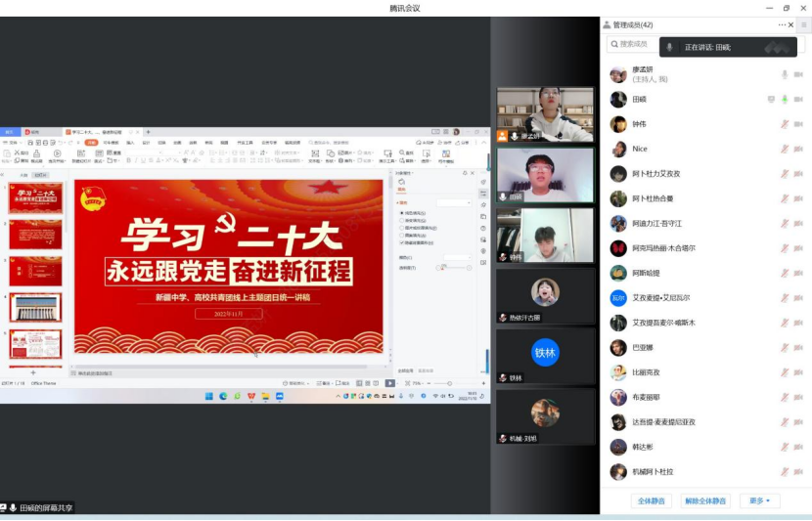The height and width of the screenshot is (521, 812).
Task: Expand the 更多 dropdown at panel bottom
Action: [x=760, y=500]
